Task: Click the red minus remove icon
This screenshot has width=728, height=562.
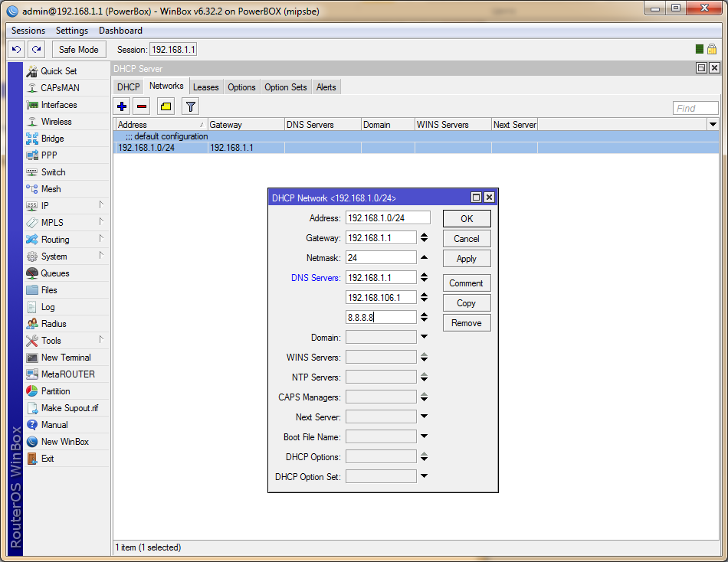Action: click(x=142, y=106)
